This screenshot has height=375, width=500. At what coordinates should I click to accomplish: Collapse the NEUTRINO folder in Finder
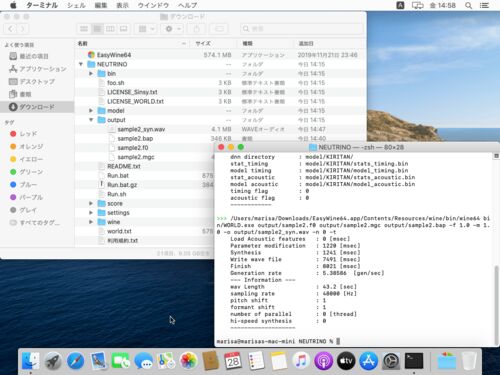[81, 64]
